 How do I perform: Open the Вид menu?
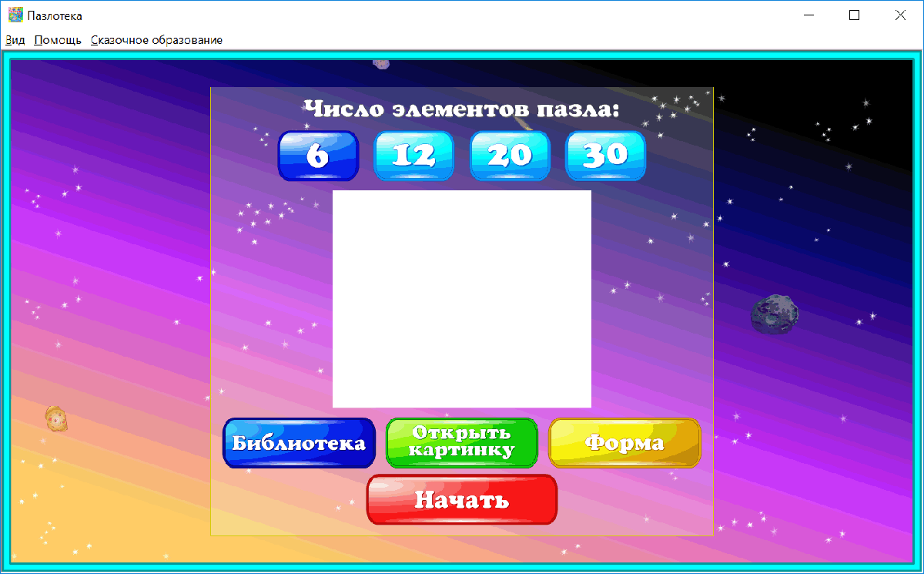(15, 39)
